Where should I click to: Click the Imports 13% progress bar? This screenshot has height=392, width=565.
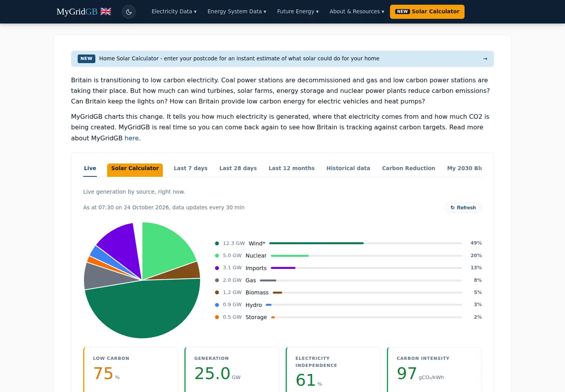point(366,268)
